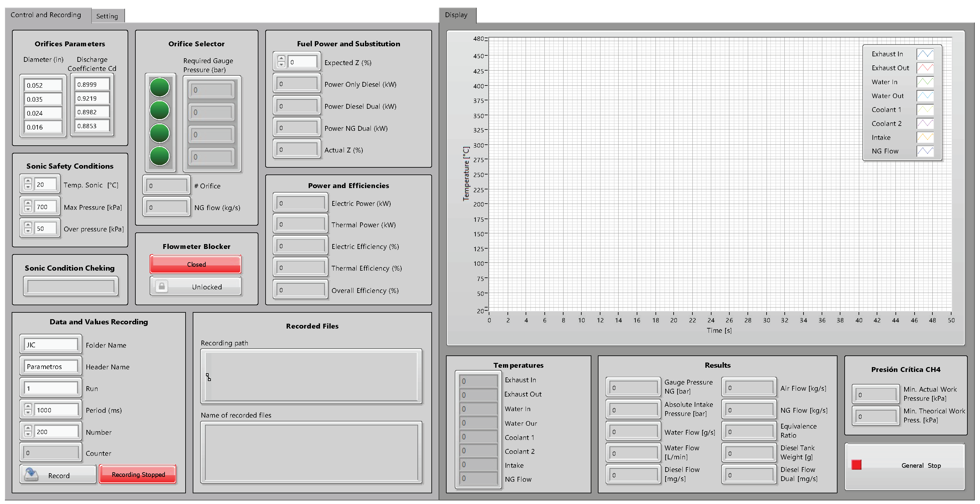
Task: Open the Control and Recording tab
Action: click(x=46, y=15)
